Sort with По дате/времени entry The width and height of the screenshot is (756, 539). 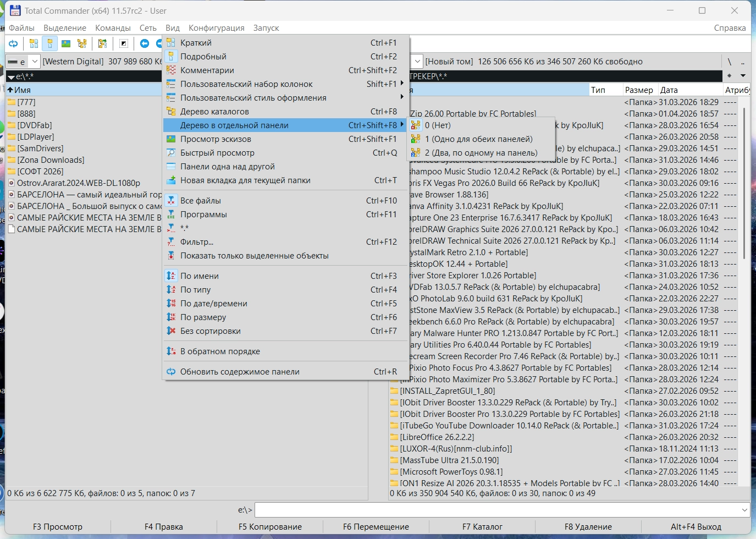click(x=286, y=304)
